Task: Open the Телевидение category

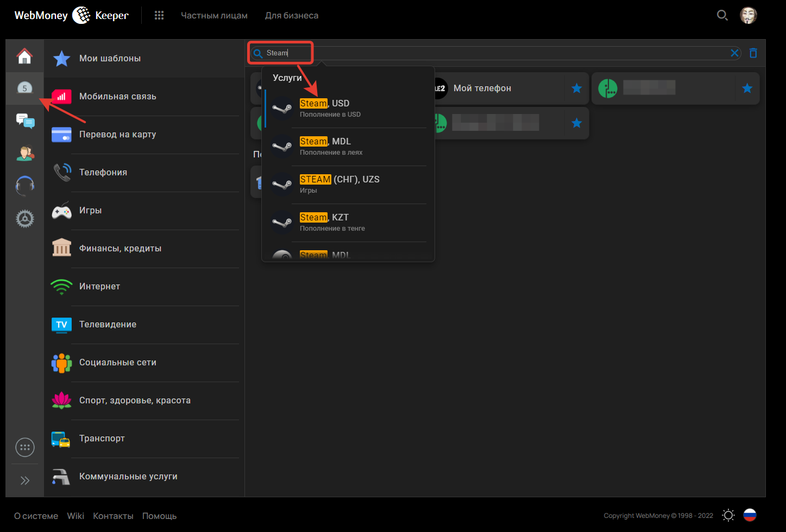Action: point(144,325)
